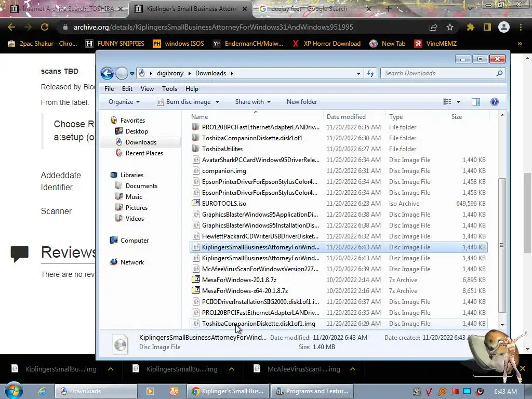Screen dimensions: 532x399
Task: Open the View menu
Action: [147, 89]
